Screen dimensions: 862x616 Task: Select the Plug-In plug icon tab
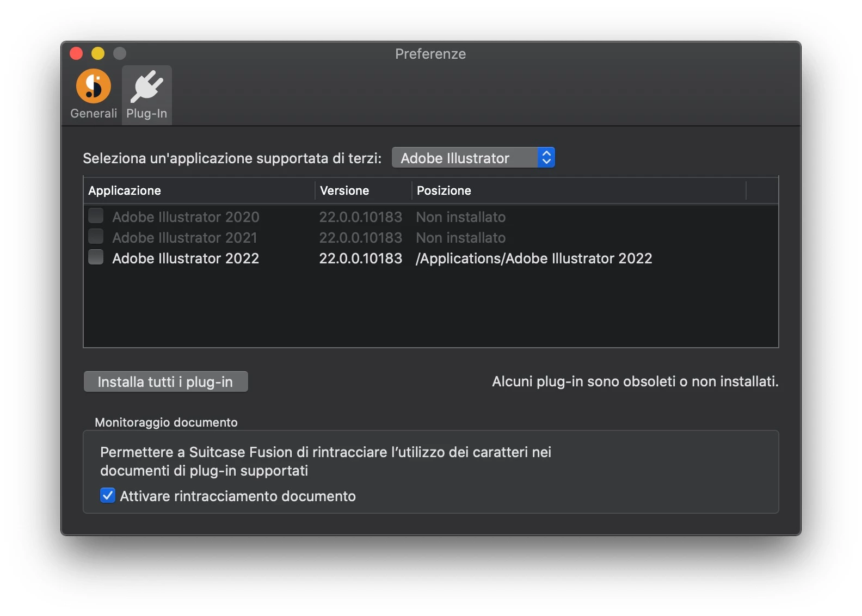pos(147,95)
